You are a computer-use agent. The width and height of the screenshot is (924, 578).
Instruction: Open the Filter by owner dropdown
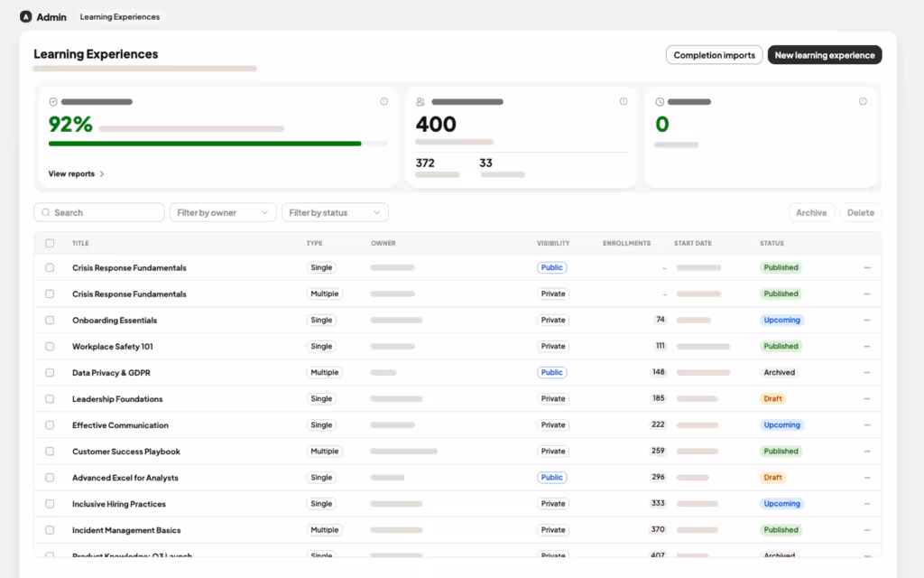pyautogui.click(x=223, y=212)
